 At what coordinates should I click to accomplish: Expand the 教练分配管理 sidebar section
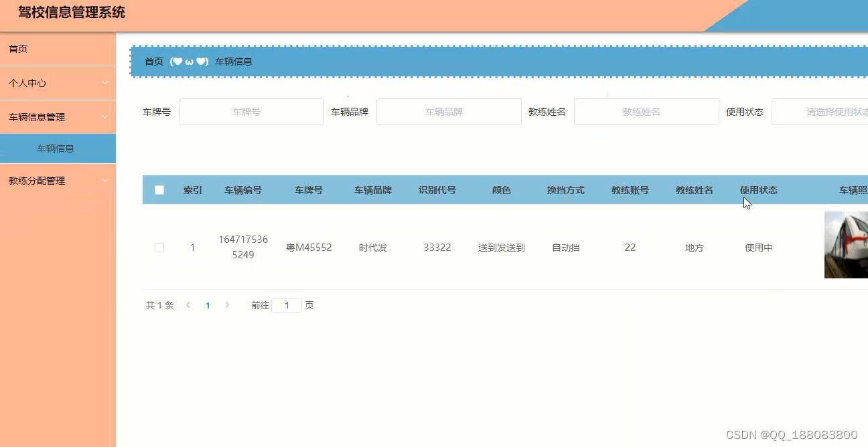tap(58, 180)
